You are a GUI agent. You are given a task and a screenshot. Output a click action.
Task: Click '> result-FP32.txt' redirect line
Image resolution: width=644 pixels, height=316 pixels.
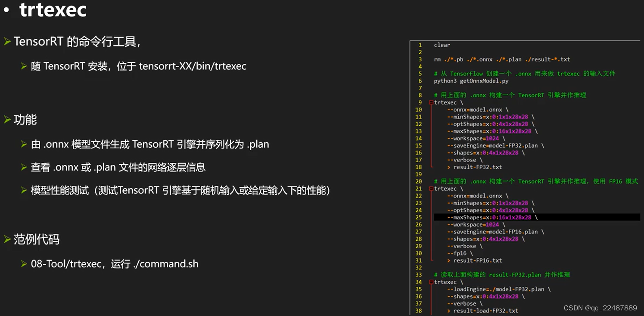[475, 167]
